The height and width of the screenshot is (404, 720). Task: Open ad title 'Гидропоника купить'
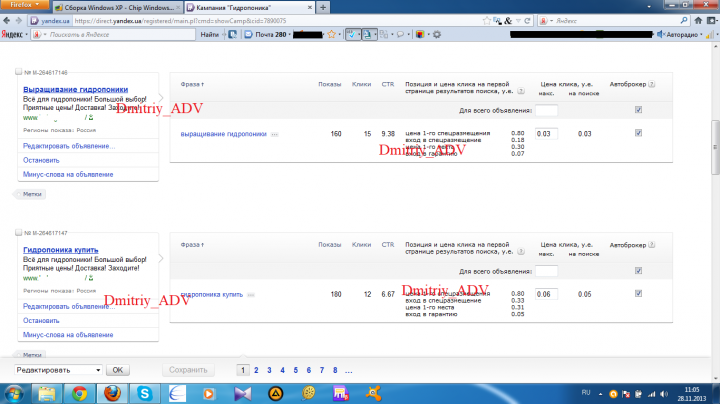click(x=61, y=250)
